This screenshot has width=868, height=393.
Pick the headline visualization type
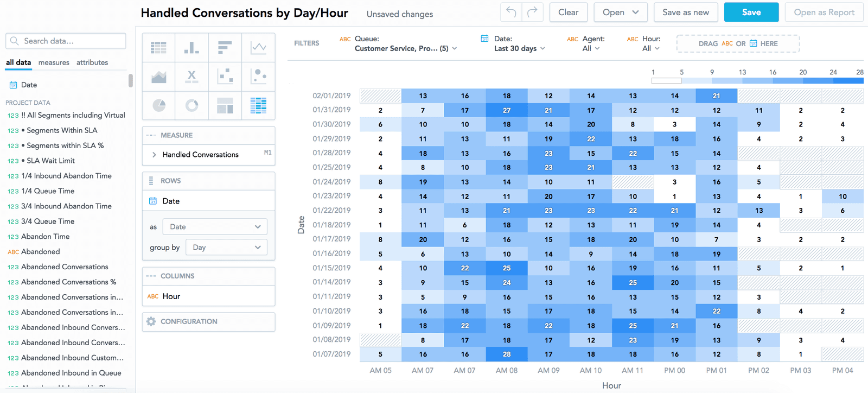coord(192,77)
